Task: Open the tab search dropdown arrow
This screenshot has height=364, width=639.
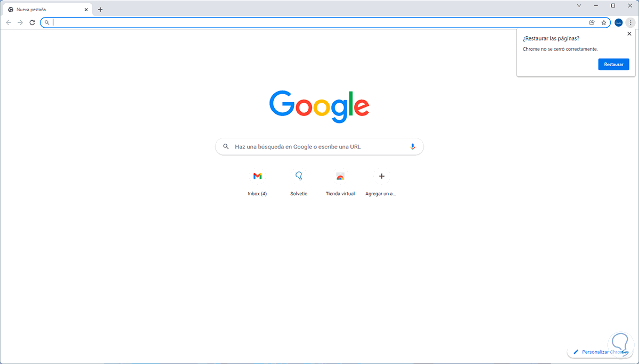Action: [579, 5]
